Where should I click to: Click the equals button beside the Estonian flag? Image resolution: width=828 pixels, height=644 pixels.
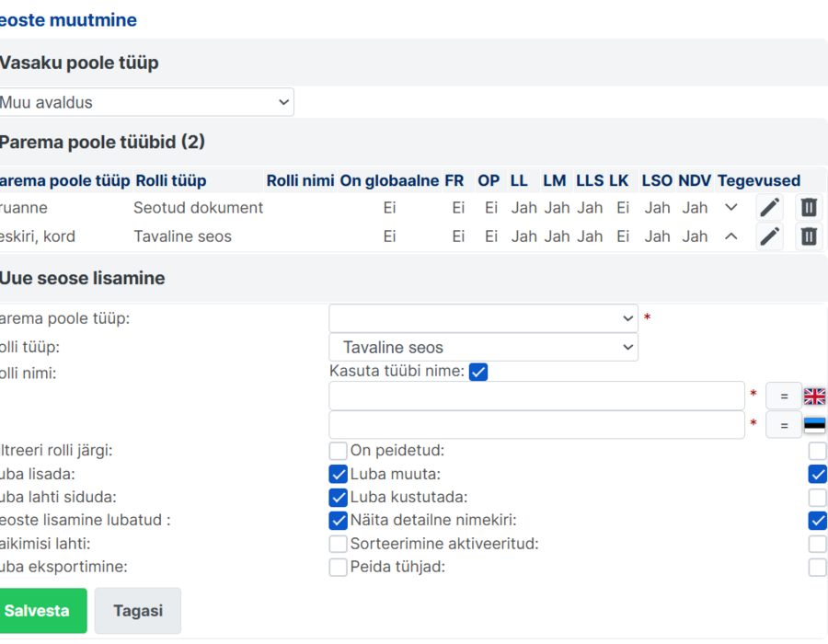(x=784, y=425)
